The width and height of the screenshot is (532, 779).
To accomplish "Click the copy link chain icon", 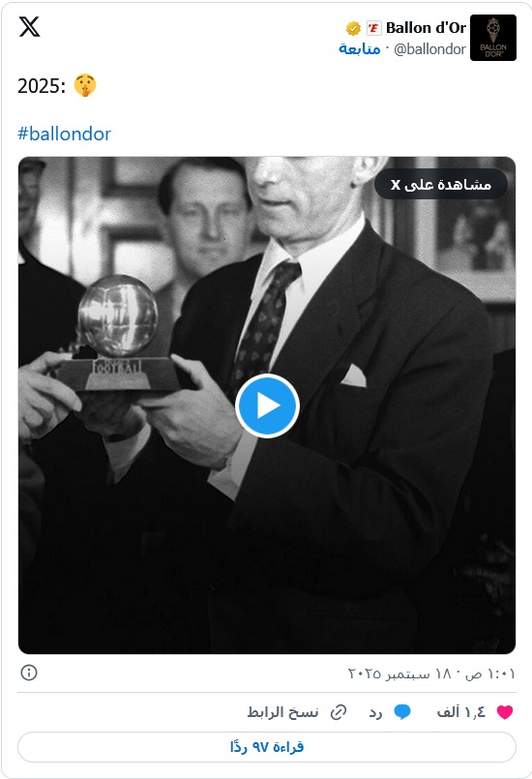I will coord(339,712).
